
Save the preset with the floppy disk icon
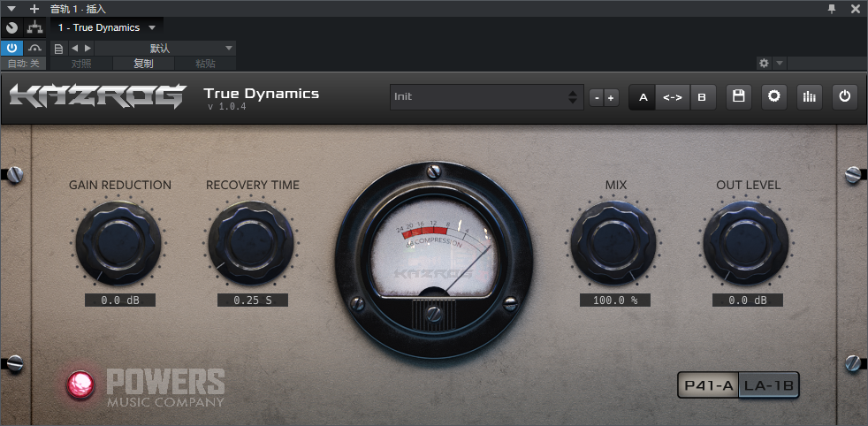click(x=738, y=97)
